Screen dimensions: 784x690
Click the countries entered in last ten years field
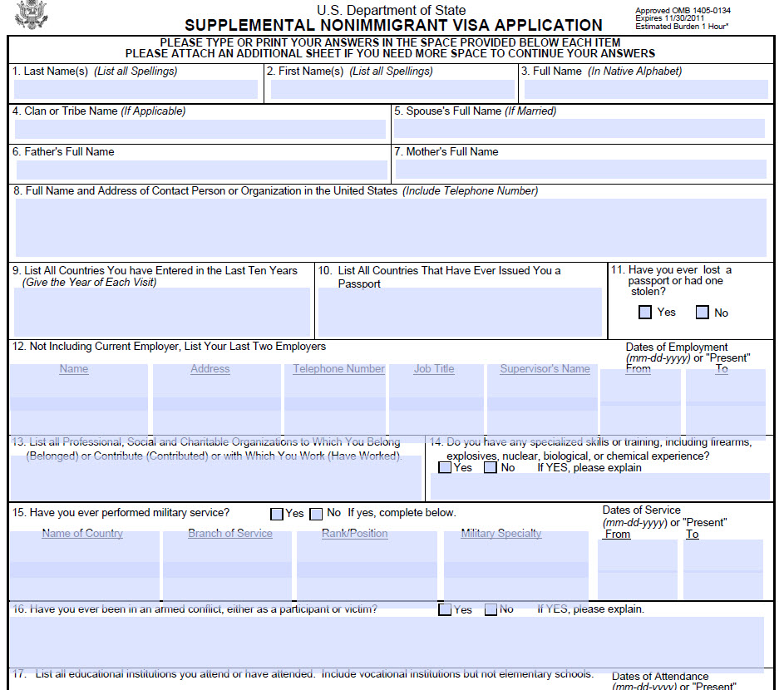[x=162, y=312]
